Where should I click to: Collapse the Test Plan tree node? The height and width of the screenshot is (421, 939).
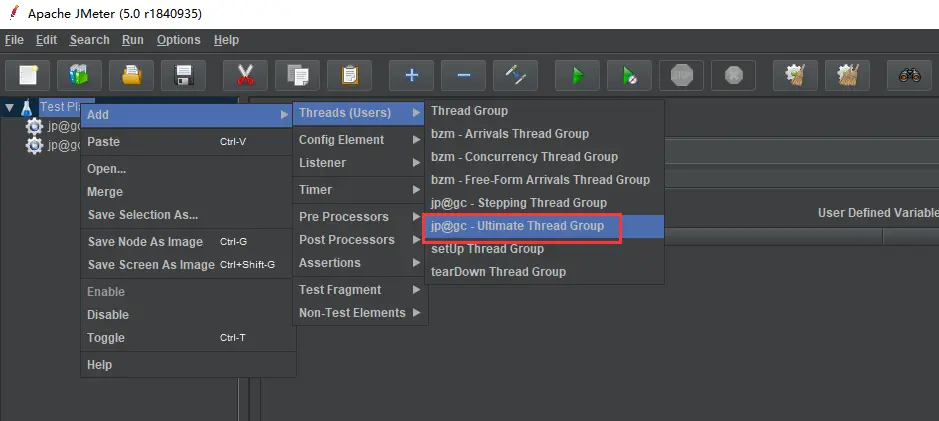click(x=9, y=108)
